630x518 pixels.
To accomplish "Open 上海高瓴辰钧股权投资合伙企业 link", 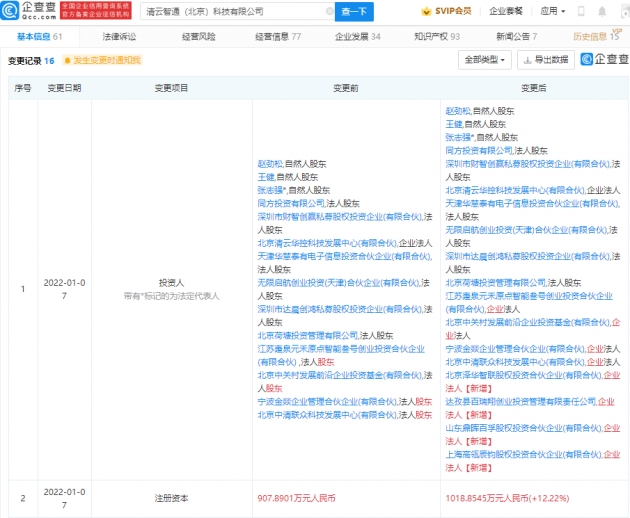I will click(x=524, y=455).
